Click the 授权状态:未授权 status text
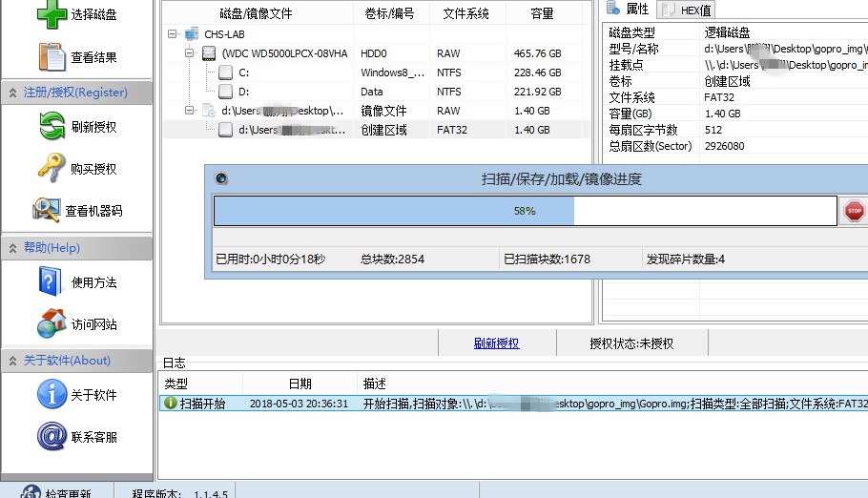Screen dimensions: 868x498 [631, 343]
